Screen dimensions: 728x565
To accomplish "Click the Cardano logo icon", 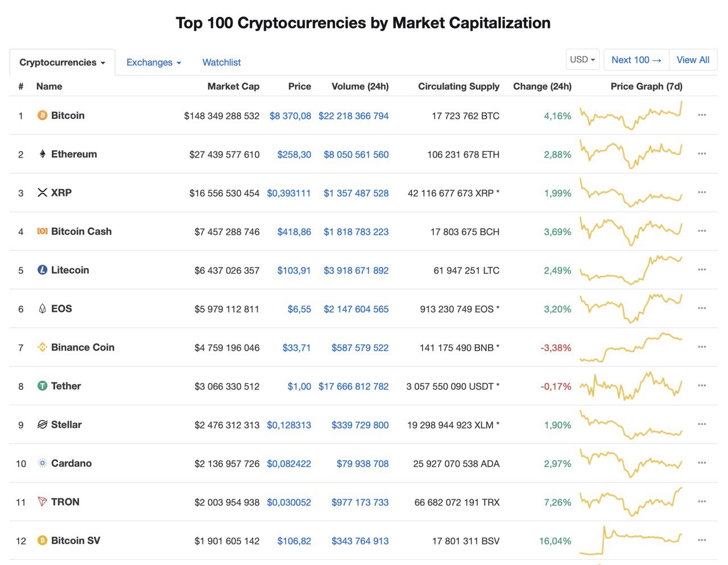I will pyautogui.click(x=42, y=463).
